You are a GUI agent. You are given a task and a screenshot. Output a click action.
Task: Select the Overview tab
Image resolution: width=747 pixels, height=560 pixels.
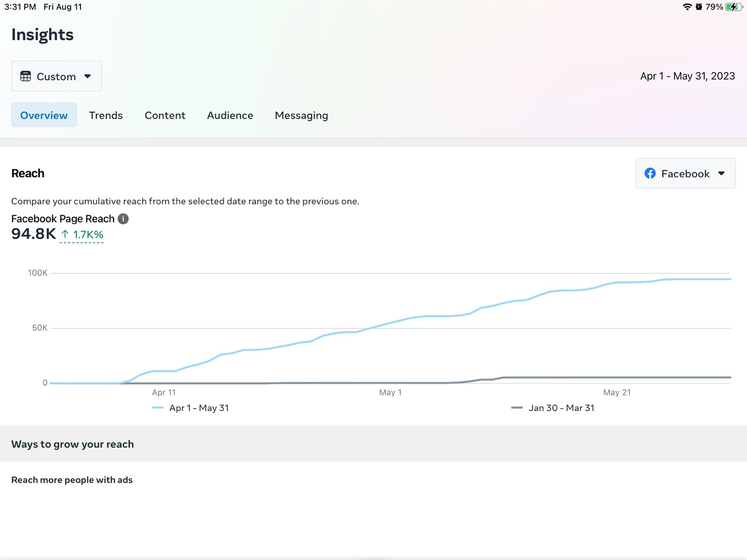(x=44, y=115)
